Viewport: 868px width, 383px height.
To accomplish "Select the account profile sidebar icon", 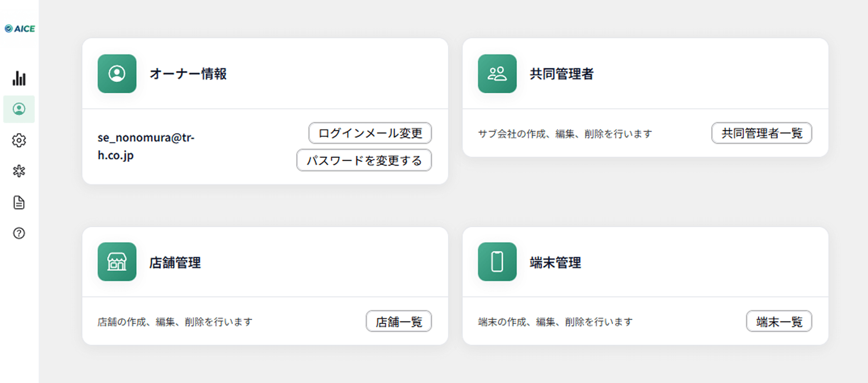I will point(19,109).
